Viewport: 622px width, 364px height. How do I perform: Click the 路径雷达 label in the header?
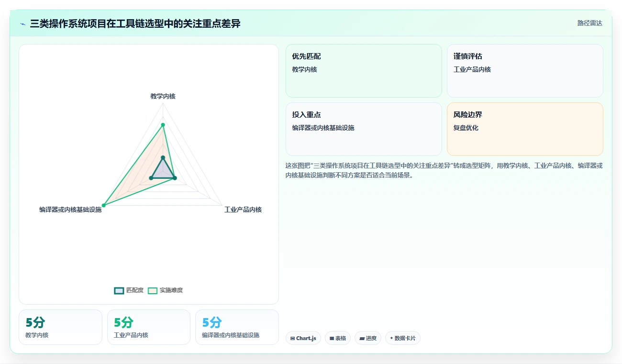589,23
